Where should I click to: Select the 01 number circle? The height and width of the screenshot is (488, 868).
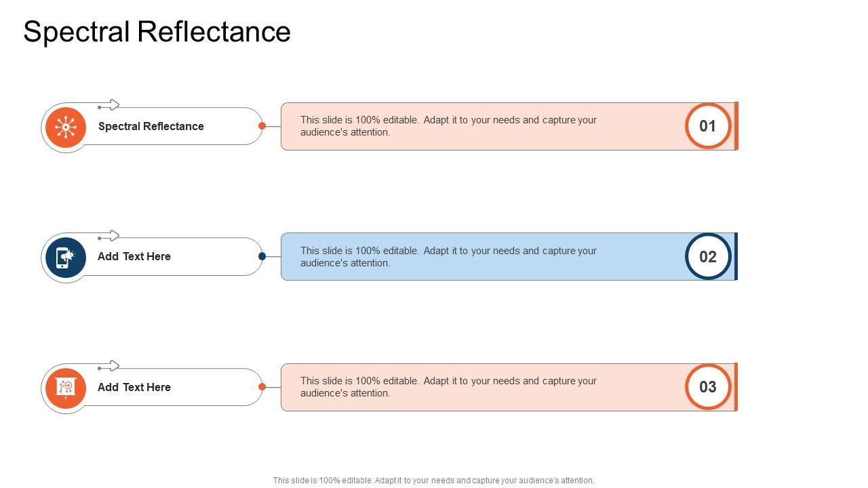[x=708, y=126]
